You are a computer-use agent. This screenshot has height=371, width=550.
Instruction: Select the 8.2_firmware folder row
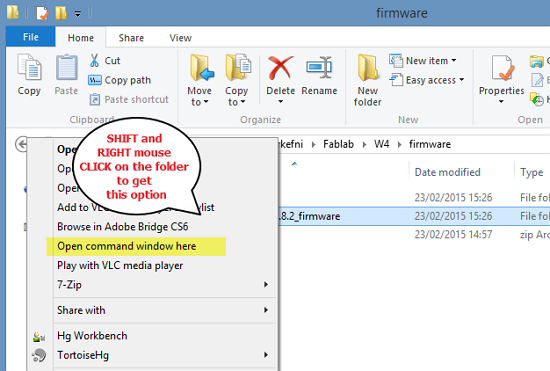415,216
